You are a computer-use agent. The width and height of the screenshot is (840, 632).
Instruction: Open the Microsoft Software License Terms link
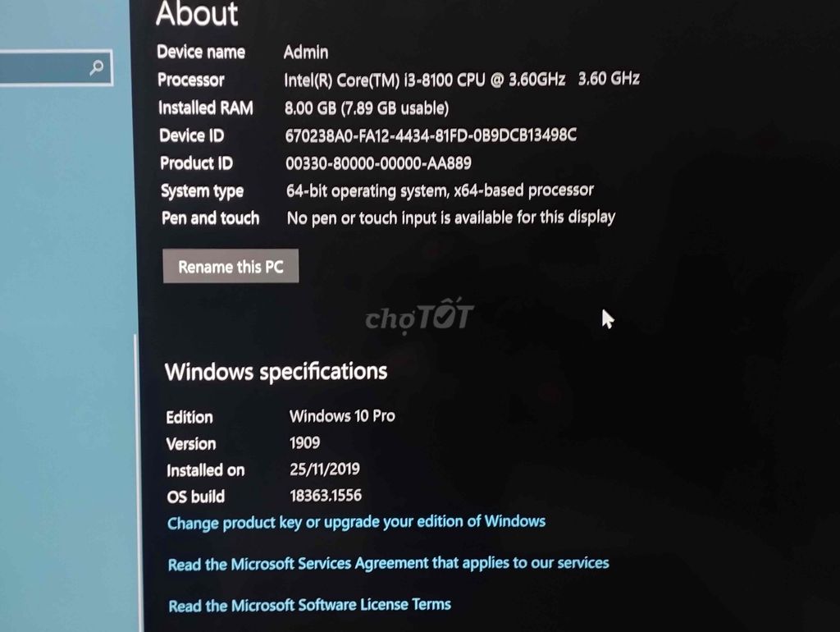(309, 605)
